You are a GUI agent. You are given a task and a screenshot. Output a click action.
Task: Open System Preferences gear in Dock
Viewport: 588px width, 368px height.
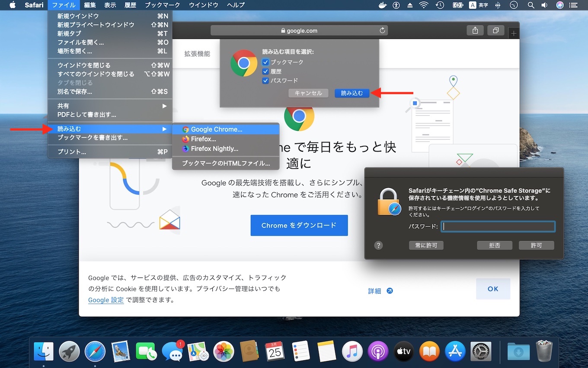pyautogui.click(x=481, y=351)
